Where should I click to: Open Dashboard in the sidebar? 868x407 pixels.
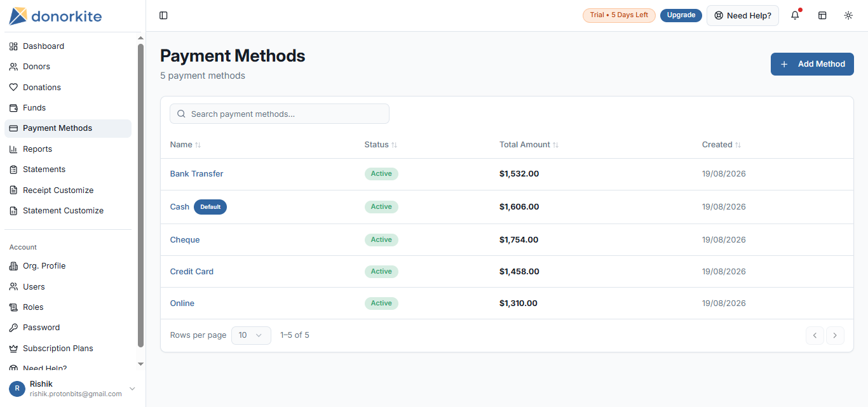click(68, 46)
